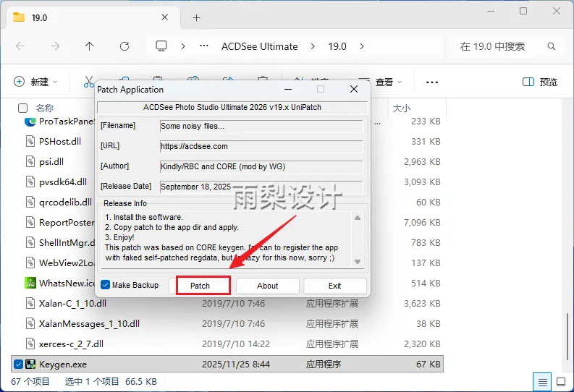
Task: Show hidden breadcrumb path ellipsis
Action: click(204, 46)
